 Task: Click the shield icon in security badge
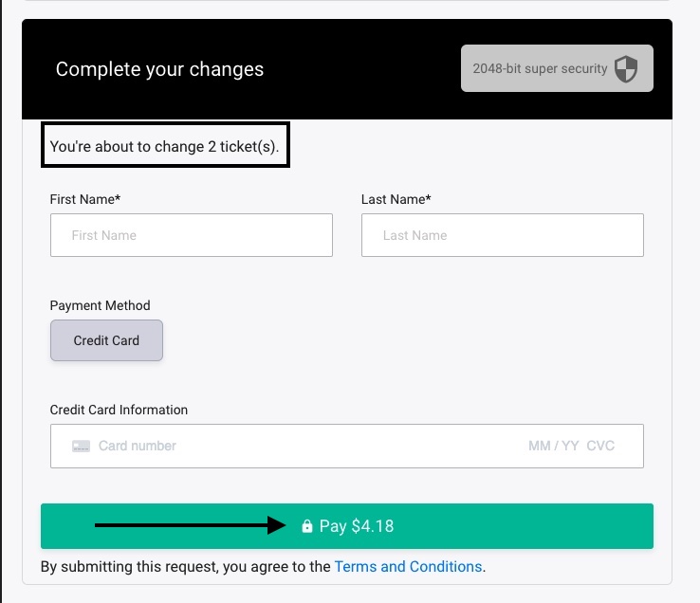click(626, 68)
